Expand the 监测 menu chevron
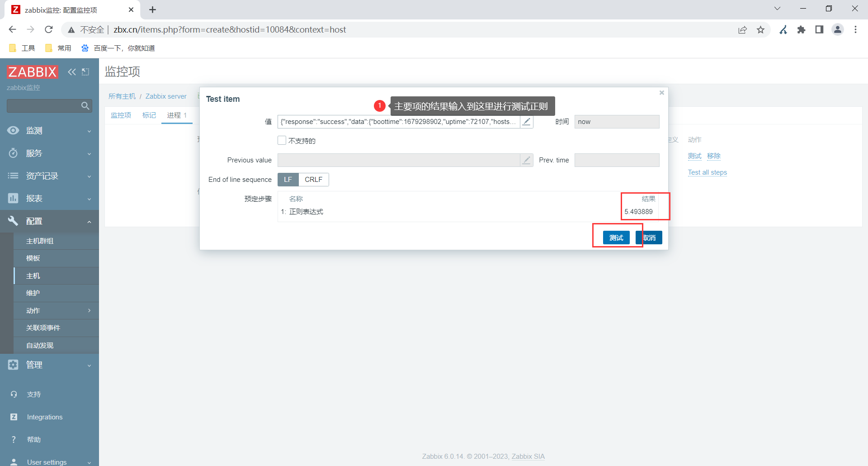 [89, 131]
